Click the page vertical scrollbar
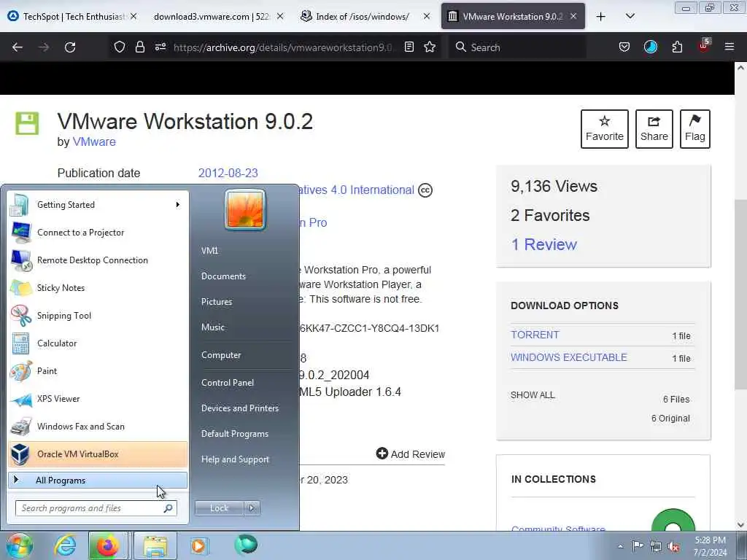The image size is (747, 560). click(x=740, y=295)
